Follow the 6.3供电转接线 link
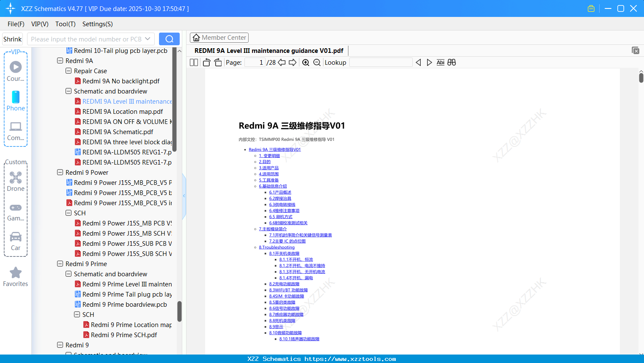Screen dimensions: 644x363 point(282,205)
